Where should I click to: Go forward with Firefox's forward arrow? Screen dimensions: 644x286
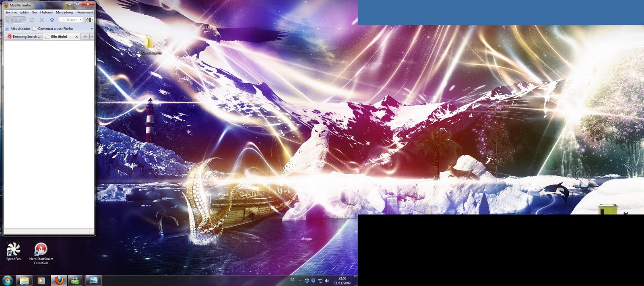[x=18, y=20]
